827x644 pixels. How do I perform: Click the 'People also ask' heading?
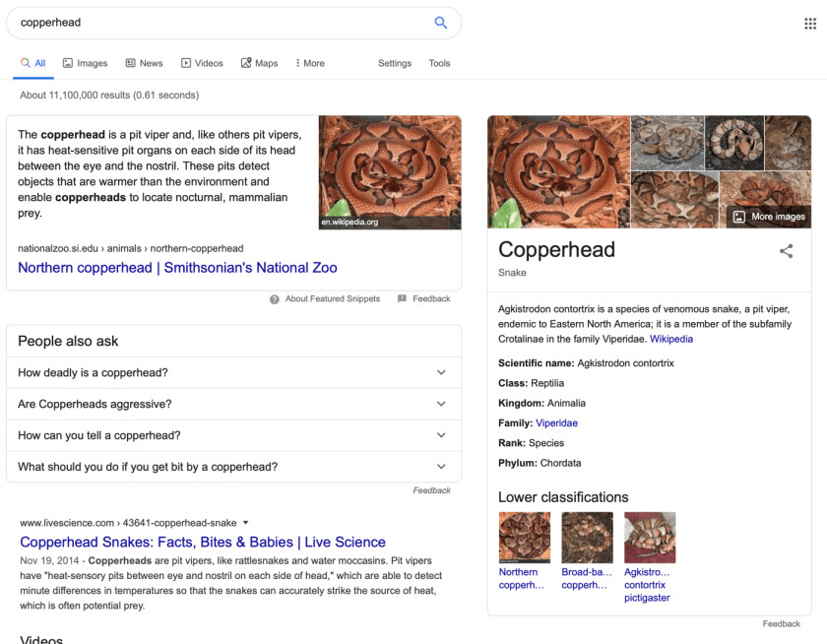(68, 342)
